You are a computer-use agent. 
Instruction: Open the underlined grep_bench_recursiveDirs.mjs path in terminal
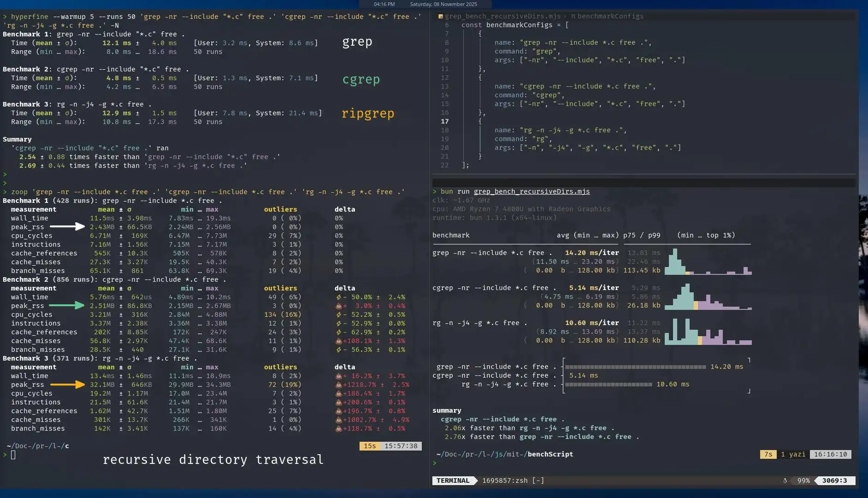tap(531, 191)
